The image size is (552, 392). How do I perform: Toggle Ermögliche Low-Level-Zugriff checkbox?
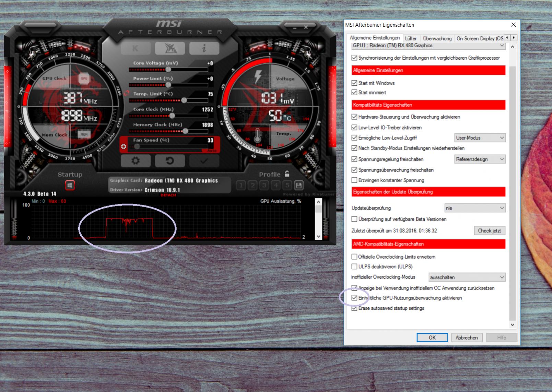pyautogui.click(x=354, y=138)
